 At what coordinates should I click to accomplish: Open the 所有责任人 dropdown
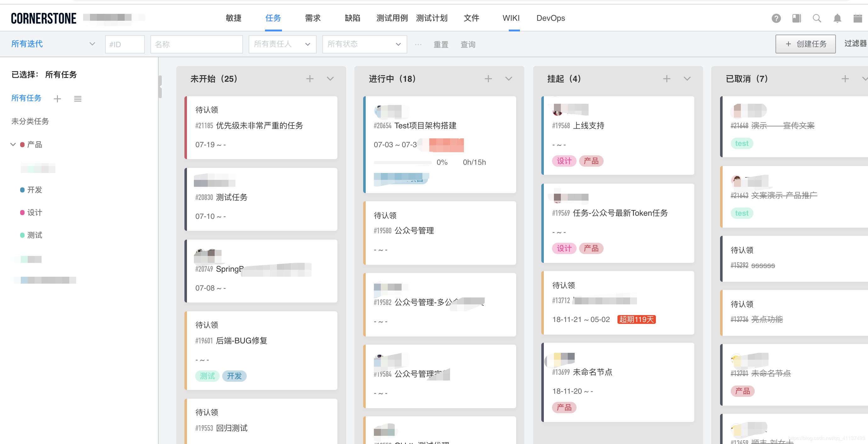tap(282, 44)
